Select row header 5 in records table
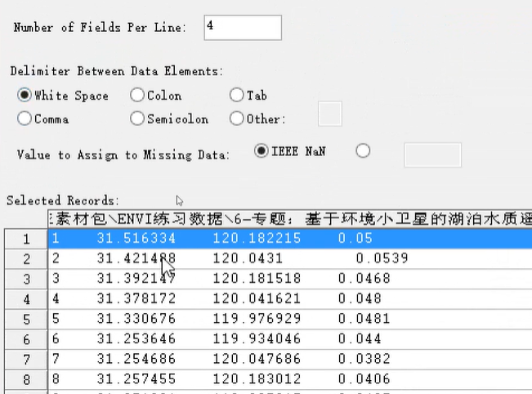Viewport: 532px width, 394px height. point(26,319)
